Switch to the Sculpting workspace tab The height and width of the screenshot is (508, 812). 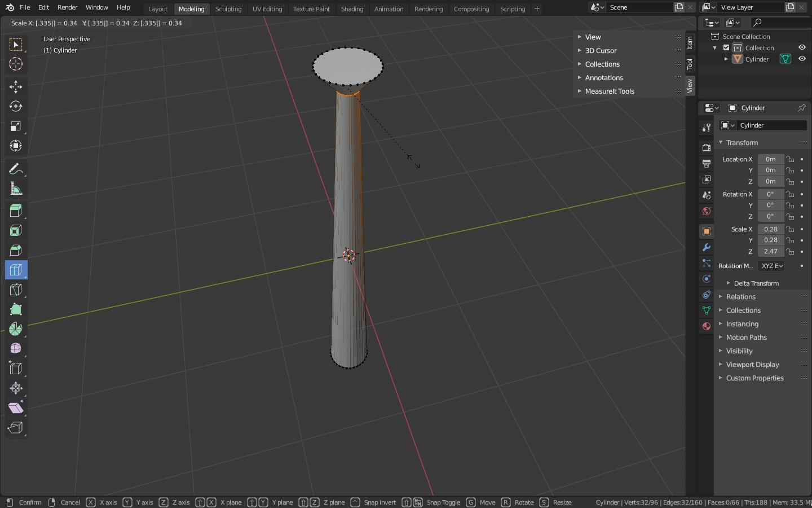228,8
